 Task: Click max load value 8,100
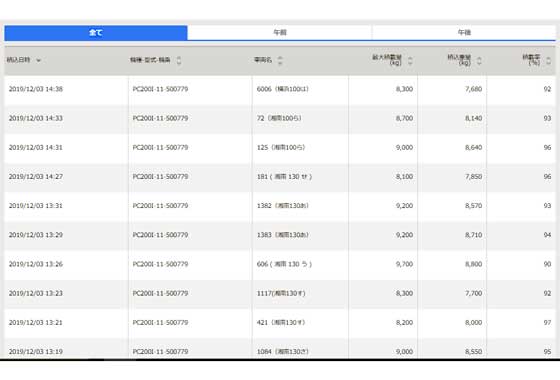pyautogui.click(x=404, y=176)
